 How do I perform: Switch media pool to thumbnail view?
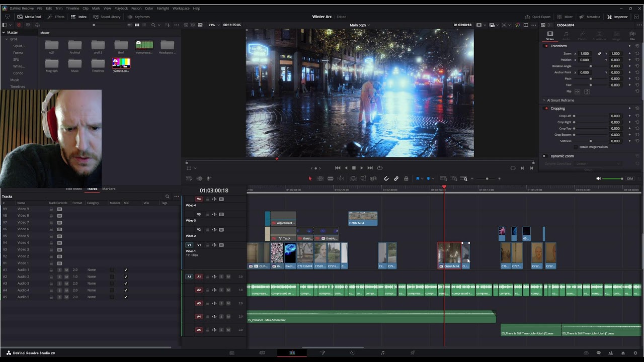(x=137, y=25)
